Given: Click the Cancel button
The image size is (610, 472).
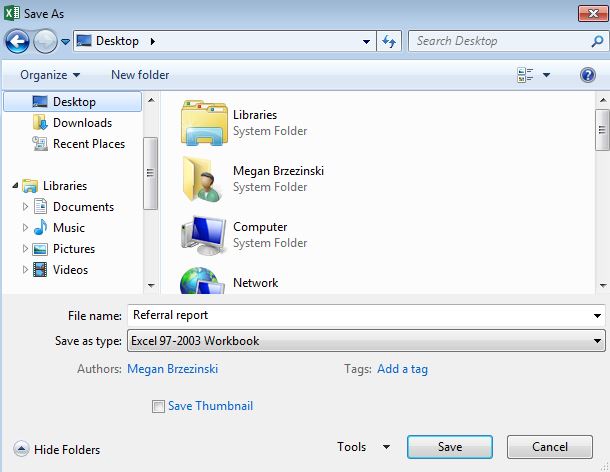Looking at the screenshot, I should (550, 447).
